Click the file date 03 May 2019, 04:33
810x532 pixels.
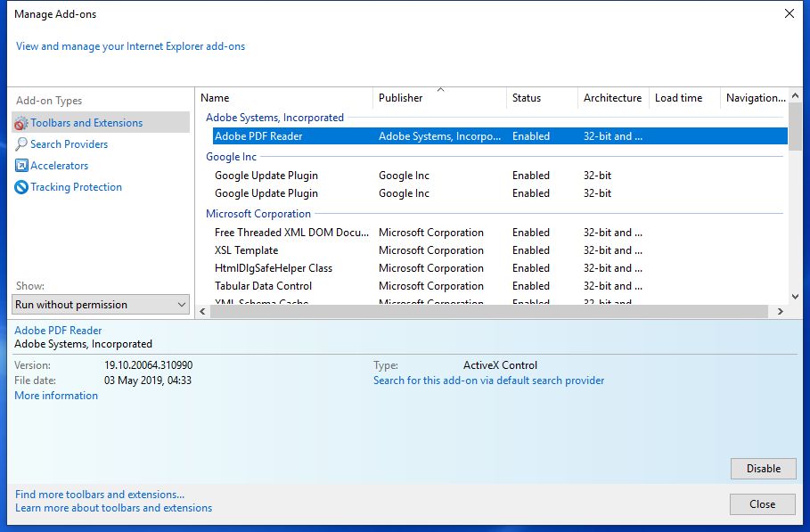pos(148,381)
